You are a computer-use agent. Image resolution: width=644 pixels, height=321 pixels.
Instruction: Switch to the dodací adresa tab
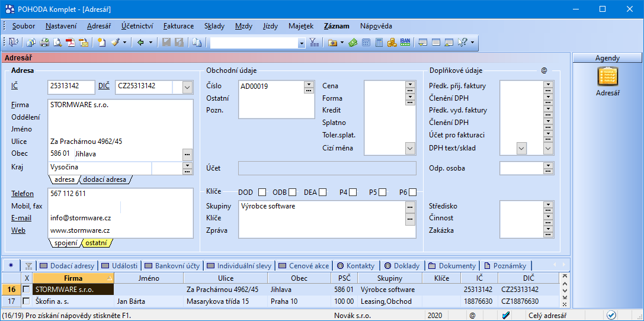(x=105, y=180)
